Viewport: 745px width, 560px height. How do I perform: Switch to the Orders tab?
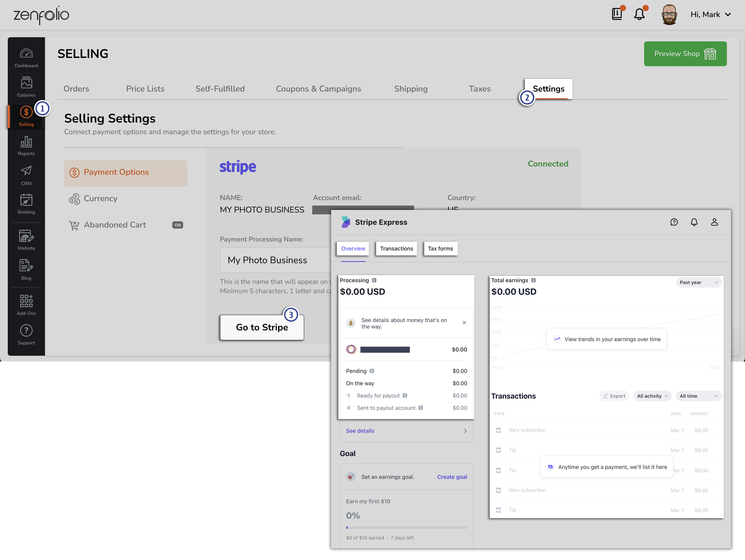pyautogui.click(x=77, y=89)
